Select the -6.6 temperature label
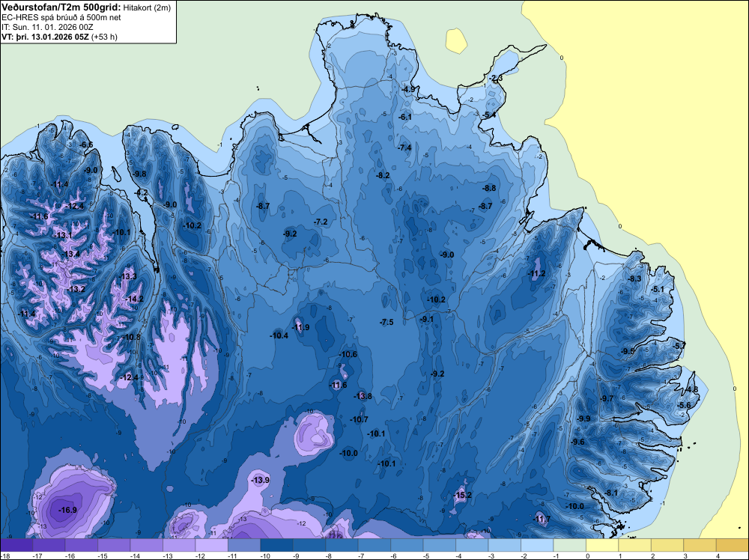This screenshot has width=749, height=560. 86,144
